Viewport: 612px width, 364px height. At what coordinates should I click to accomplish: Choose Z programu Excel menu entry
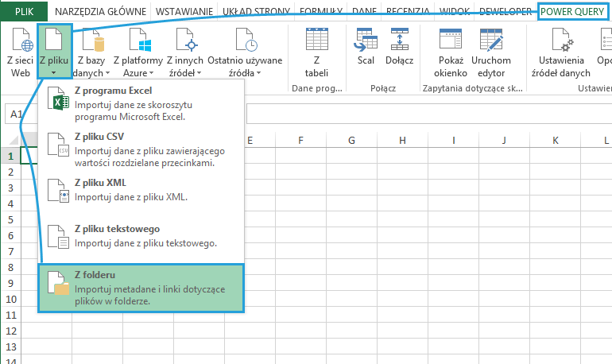click(141, 103)
